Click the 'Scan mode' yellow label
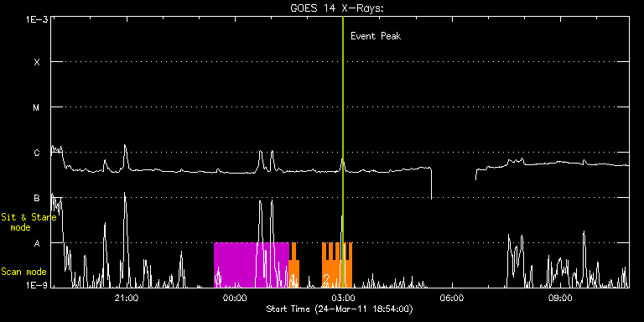 (23, 272)
